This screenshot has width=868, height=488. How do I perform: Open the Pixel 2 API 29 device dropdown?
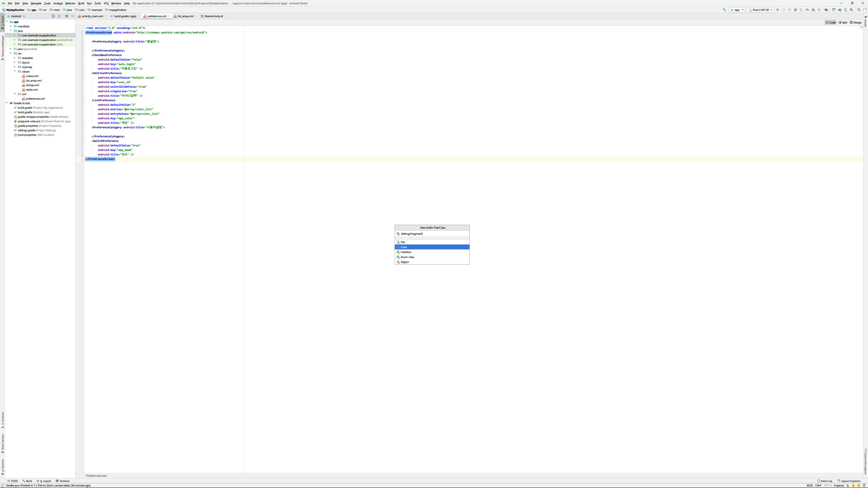point(760,10)
